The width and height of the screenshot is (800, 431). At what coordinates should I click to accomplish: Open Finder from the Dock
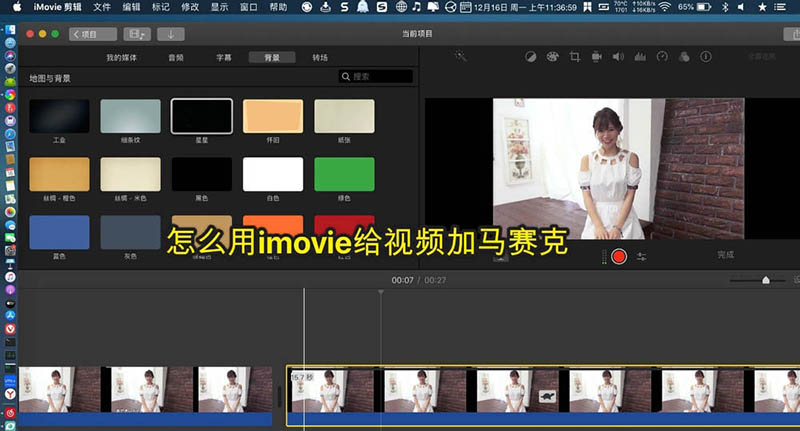pyautogui.click(x=10, y=30)
